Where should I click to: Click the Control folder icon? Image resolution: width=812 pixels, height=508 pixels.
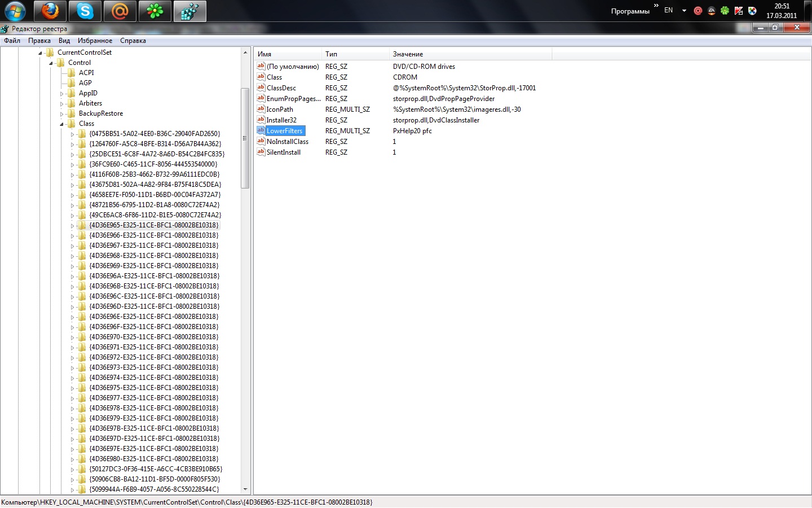(61, 63)
